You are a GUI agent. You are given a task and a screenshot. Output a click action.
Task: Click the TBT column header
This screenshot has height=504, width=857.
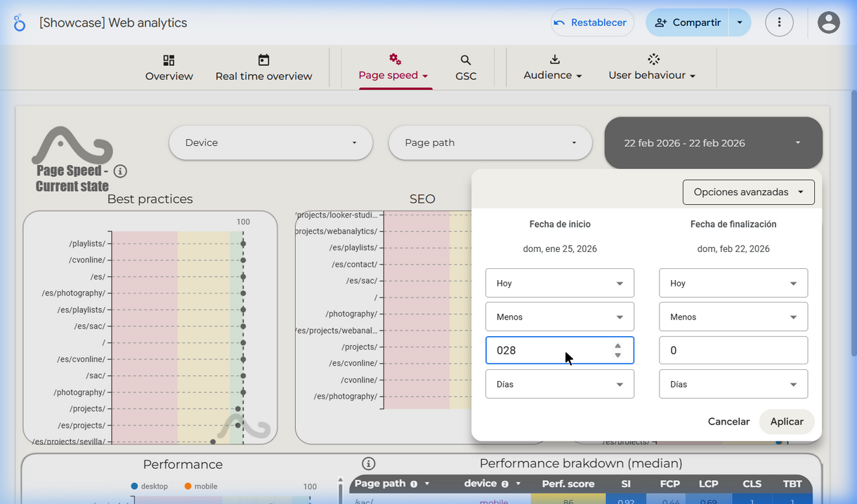point(792,484)
